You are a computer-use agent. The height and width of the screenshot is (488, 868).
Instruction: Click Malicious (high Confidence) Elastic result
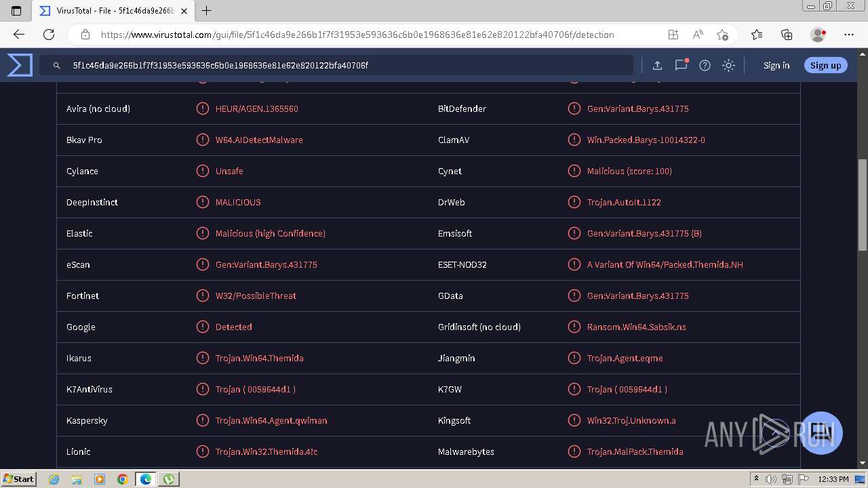tap(271, 233)
